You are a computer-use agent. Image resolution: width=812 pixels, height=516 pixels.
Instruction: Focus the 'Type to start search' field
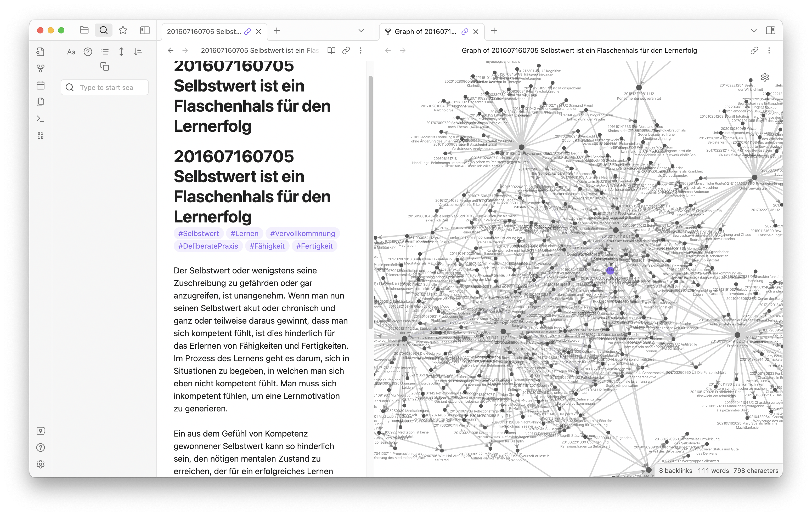tap(105, 88)
